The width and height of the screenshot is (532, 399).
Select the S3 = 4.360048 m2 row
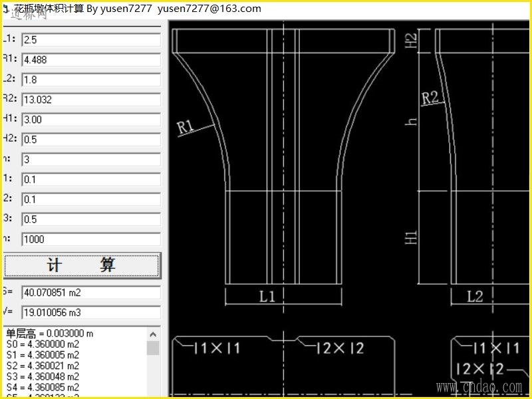[43, 376]
